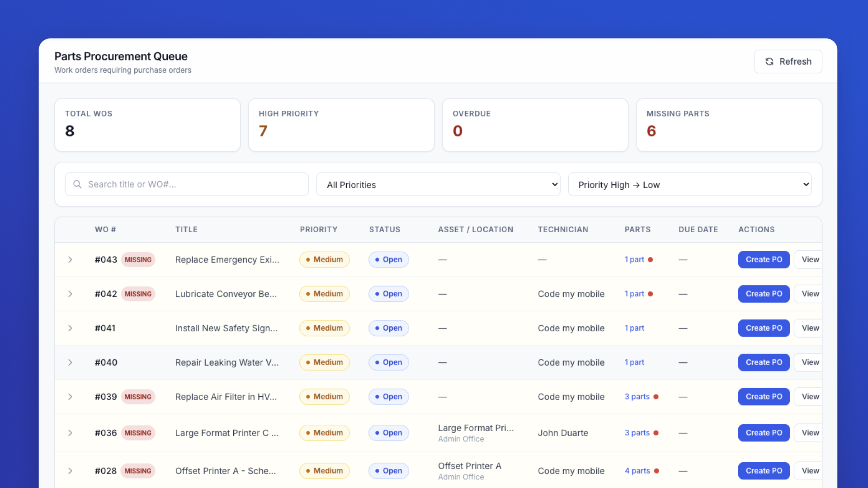Screen dimensions: 868x488
Task: Click the 1 part link for #041
Action: tap(634, 328)
